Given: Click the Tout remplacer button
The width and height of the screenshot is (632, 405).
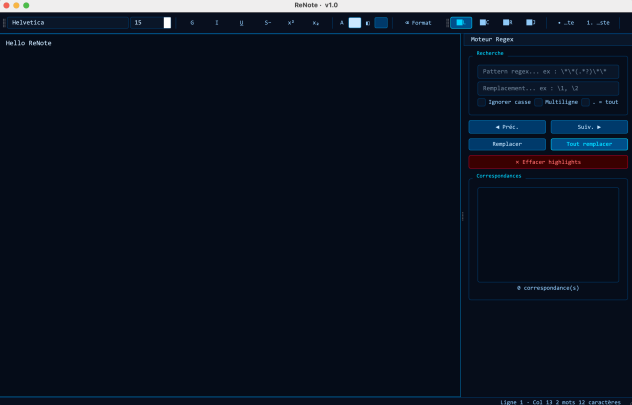Looking at the screenshot, I should pos(589,144).
